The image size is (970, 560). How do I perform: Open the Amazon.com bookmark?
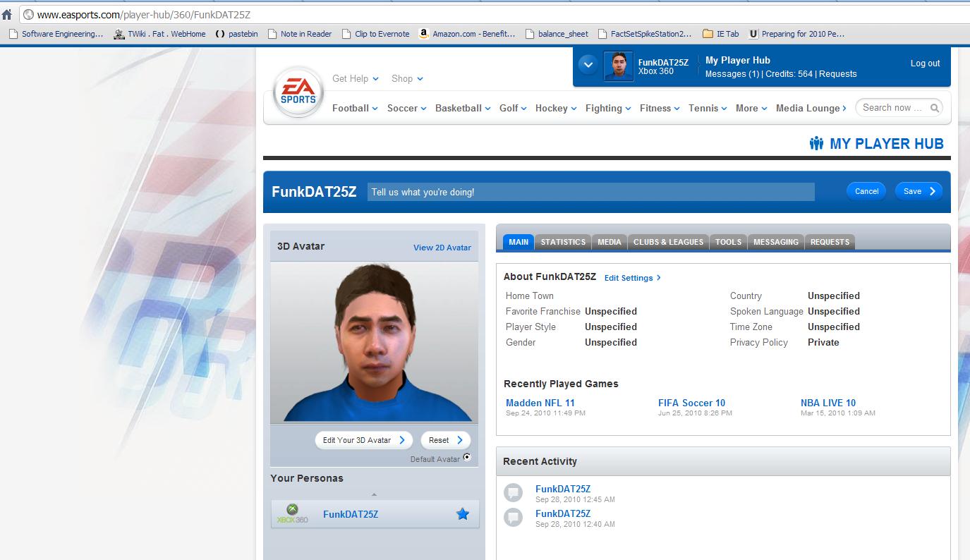(467, 33)
